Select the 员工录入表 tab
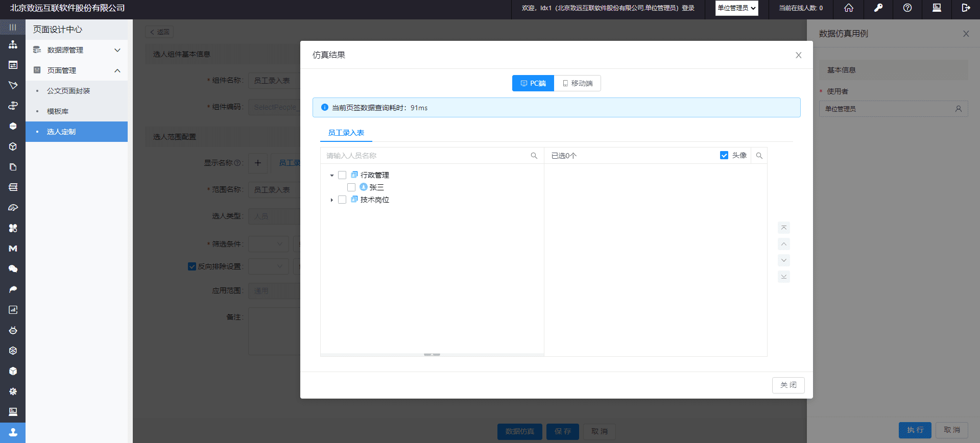This screenshot has width=980, height=443. point(346,133)
